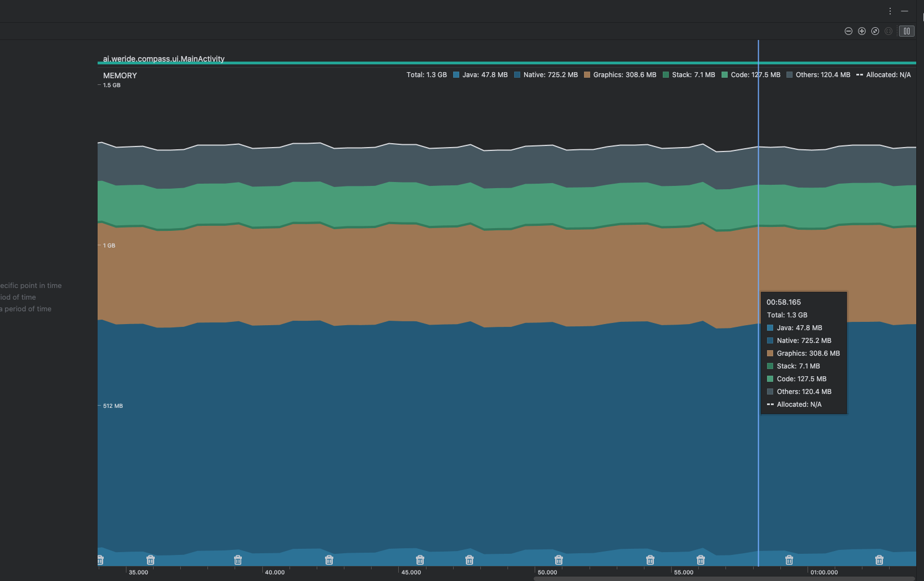
Task: Click the 35.000 time axis label
Action: point(139,572)
